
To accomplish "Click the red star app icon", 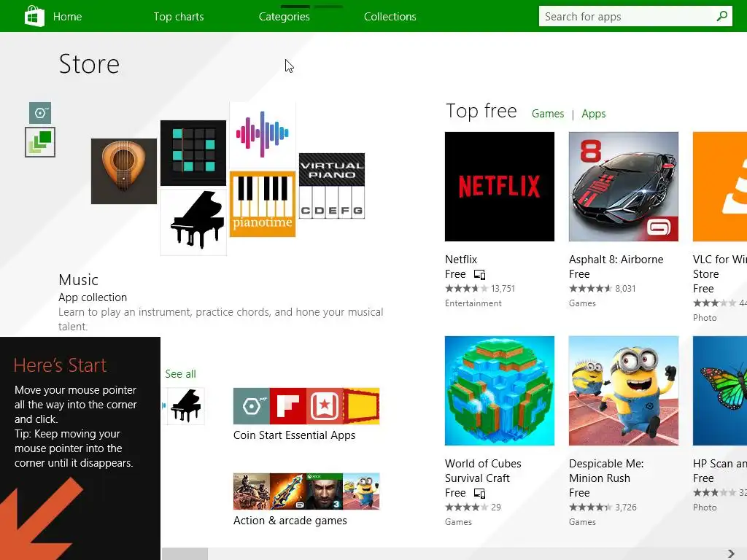I will tap(325, 406).
